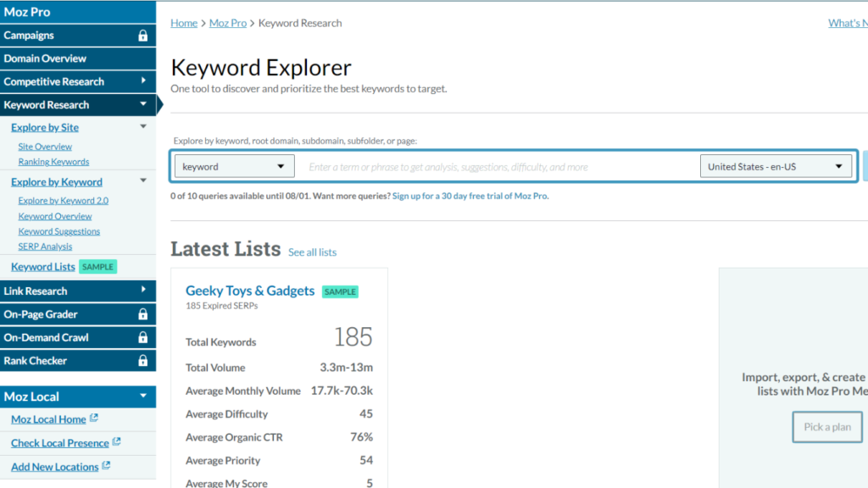Open the Keyword Suggestions link
868x488 pixels.
[59, 231]
